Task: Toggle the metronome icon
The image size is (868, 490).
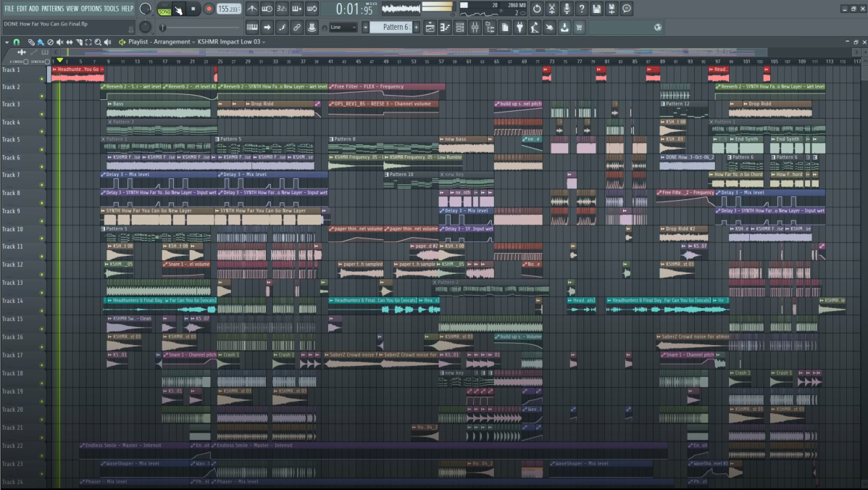Action: point(251,9)
